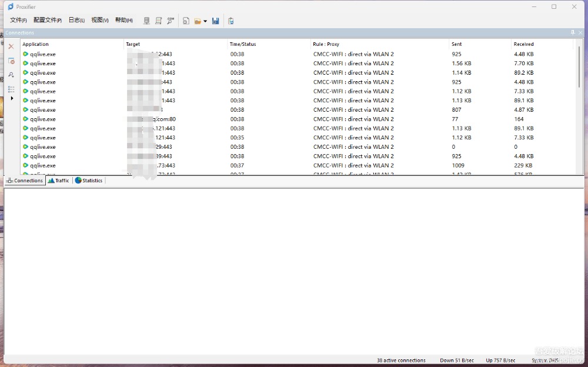This screenshot has width=588, height=367.
Task: Open the 文件(F) menu
Action: pos(18,20)
